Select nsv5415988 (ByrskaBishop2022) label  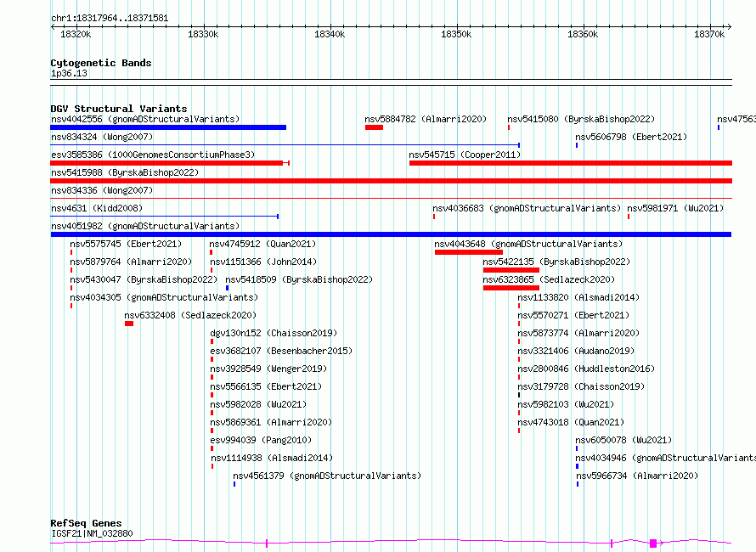tap(125, 172)
